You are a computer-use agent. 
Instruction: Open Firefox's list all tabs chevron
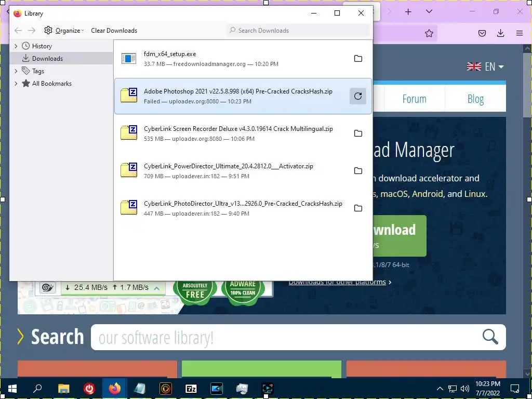pyautogui.click(x=429, y=12)
